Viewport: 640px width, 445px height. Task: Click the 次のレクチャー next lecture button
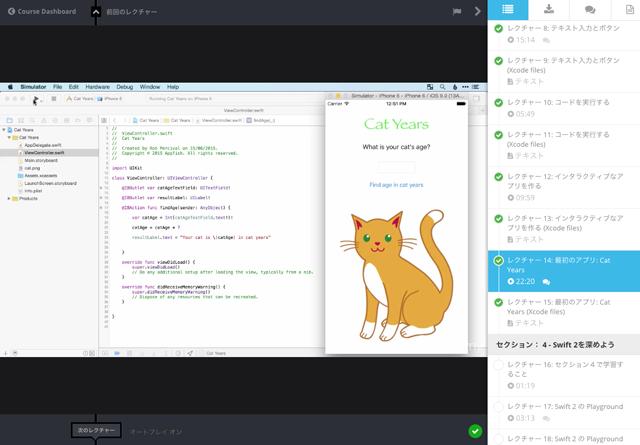click(96, 430)
